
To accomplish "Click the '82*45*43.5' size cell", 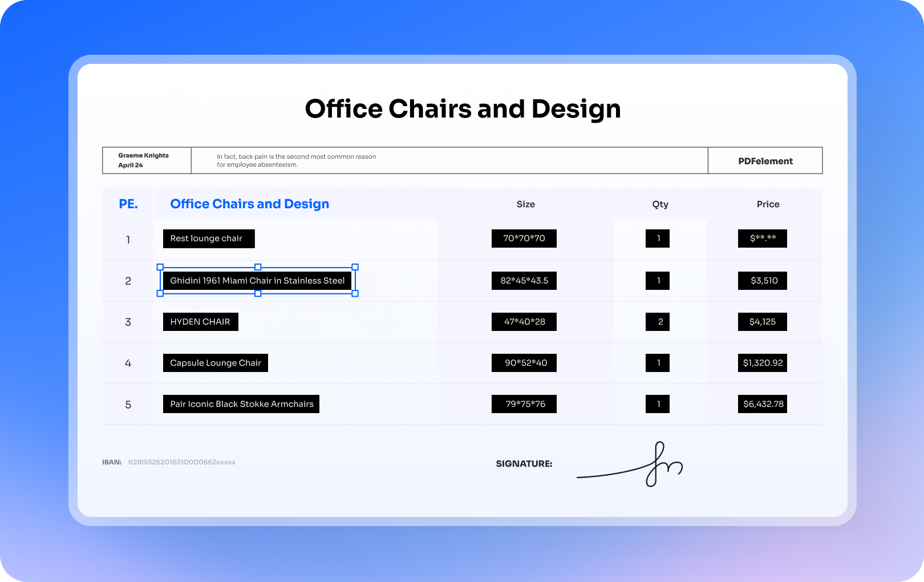I will pos(524,281).
